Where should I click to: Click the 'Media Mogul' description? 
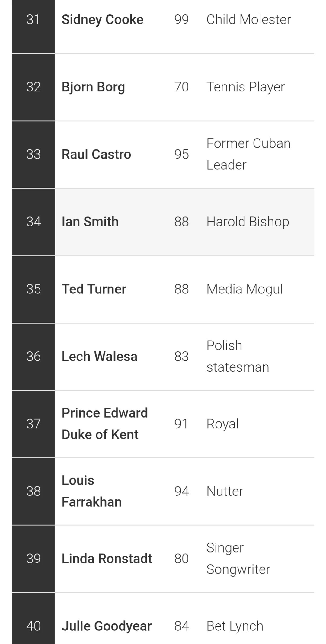point(245,289)
